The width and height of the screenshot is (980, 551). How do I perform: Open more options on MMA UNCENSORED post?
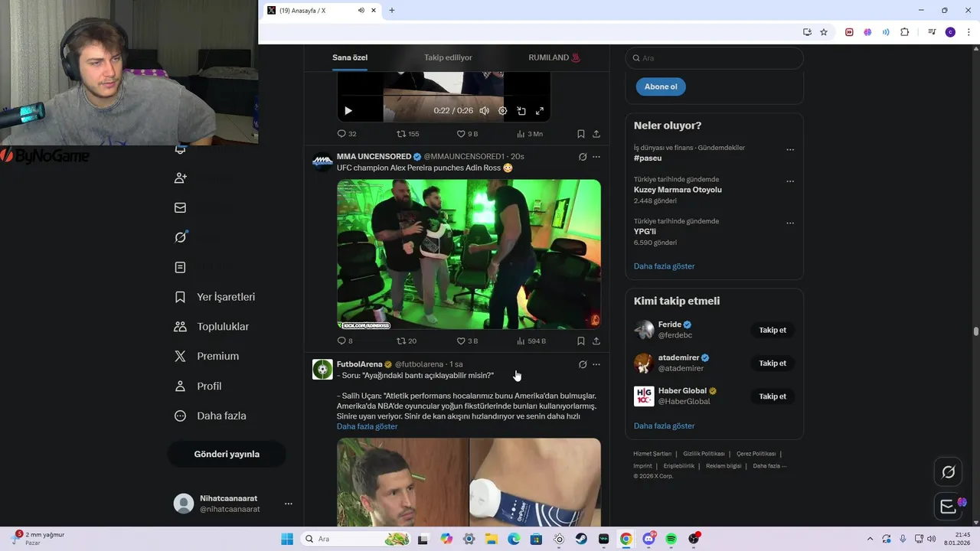point(596,157)
